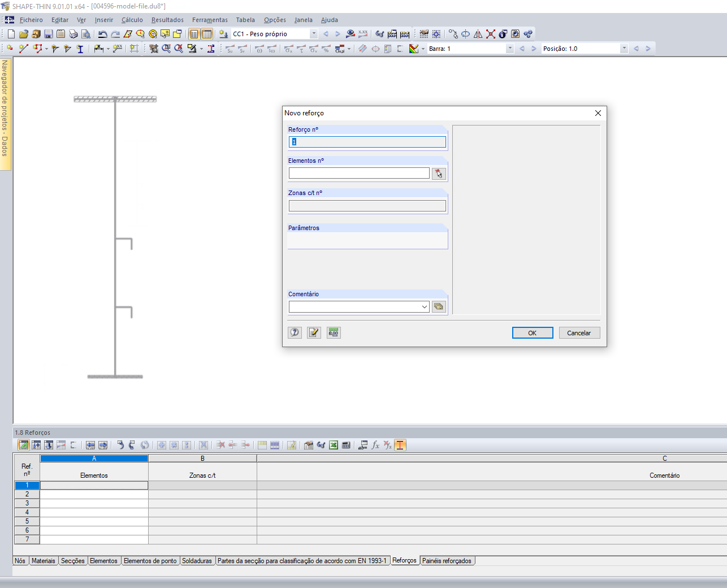Toggle the highlighted I-beam icon in table toolbar

(x=400, y=445)
